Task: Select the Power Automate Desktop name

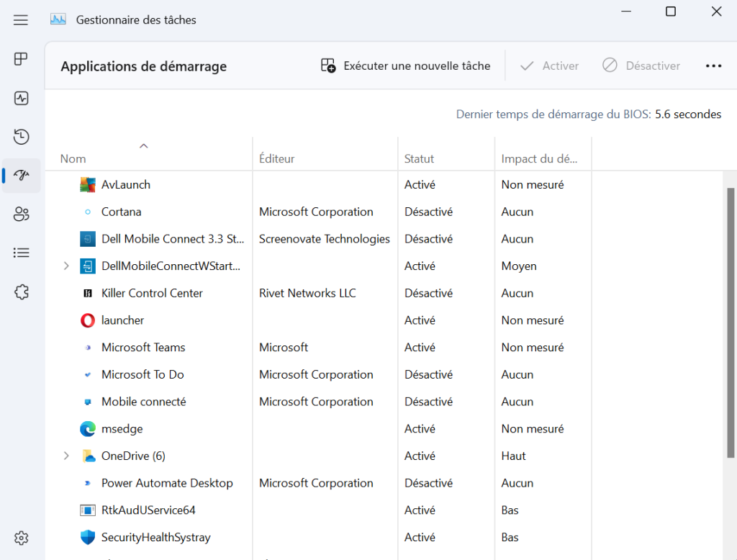Action: pos(167,484)
